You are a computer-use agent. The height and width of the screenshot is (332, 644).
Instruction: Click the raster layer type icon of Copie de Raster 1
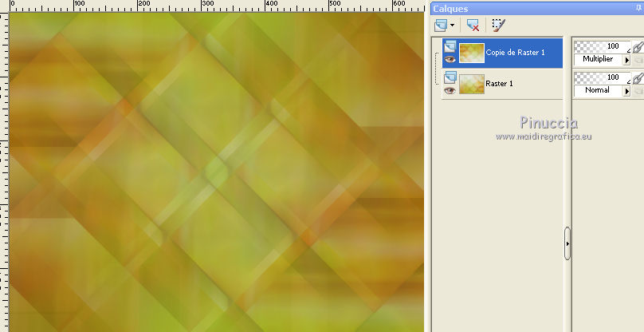tap(450, 45)
